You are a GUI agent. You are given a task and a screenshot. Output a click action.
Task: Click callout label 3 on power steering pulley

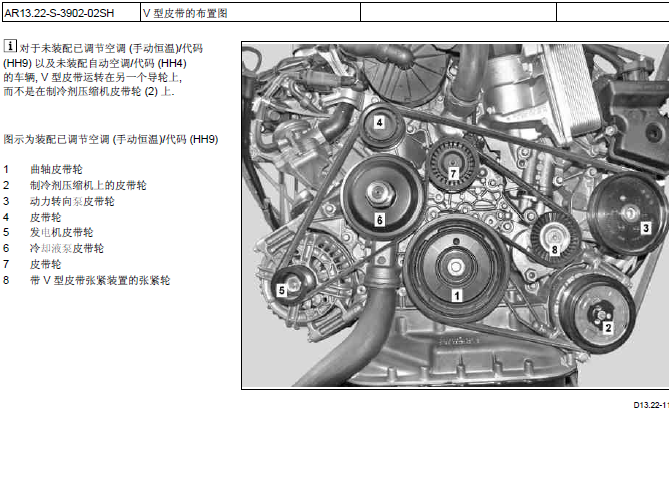coord(646,228)
